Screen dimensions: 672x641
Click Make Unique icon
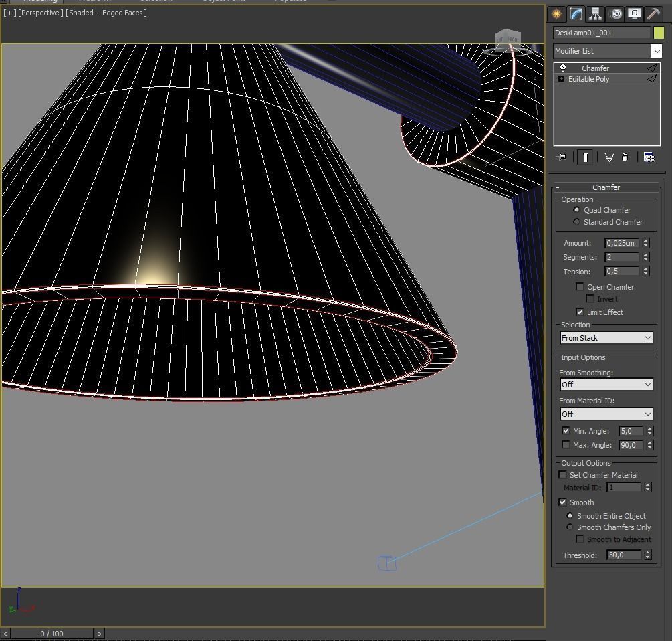[x=609, y=157]
